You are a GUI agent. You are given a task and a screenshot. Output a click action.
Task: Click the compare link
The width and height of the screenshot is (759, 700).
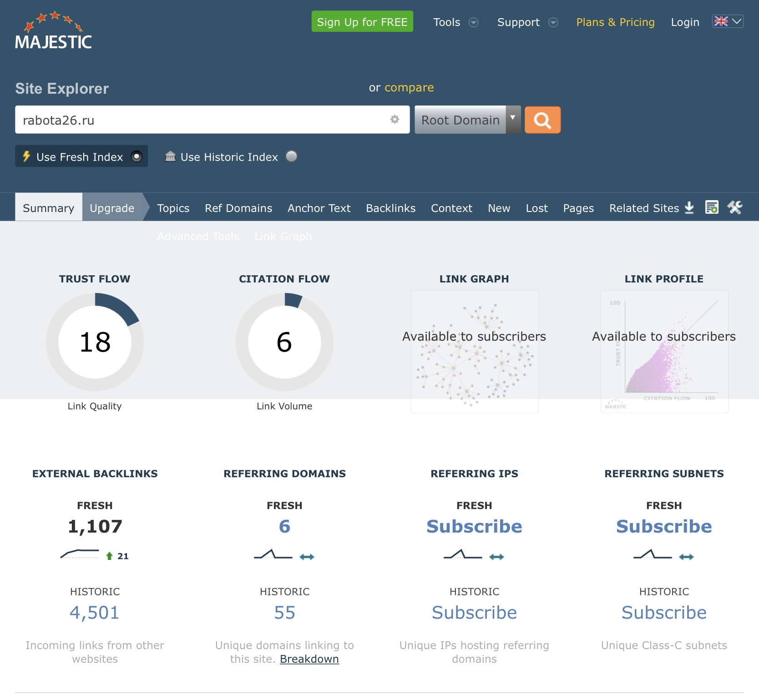[409, 87]
